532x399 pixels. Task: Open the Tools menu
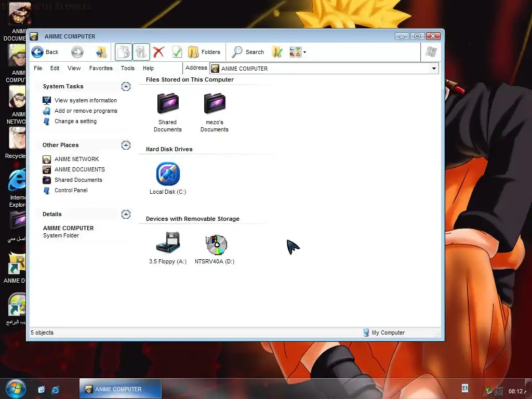point(128,68)
